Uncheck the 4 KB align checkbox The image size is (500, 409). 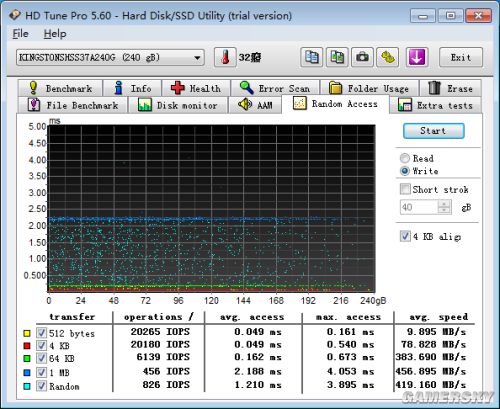405,236
